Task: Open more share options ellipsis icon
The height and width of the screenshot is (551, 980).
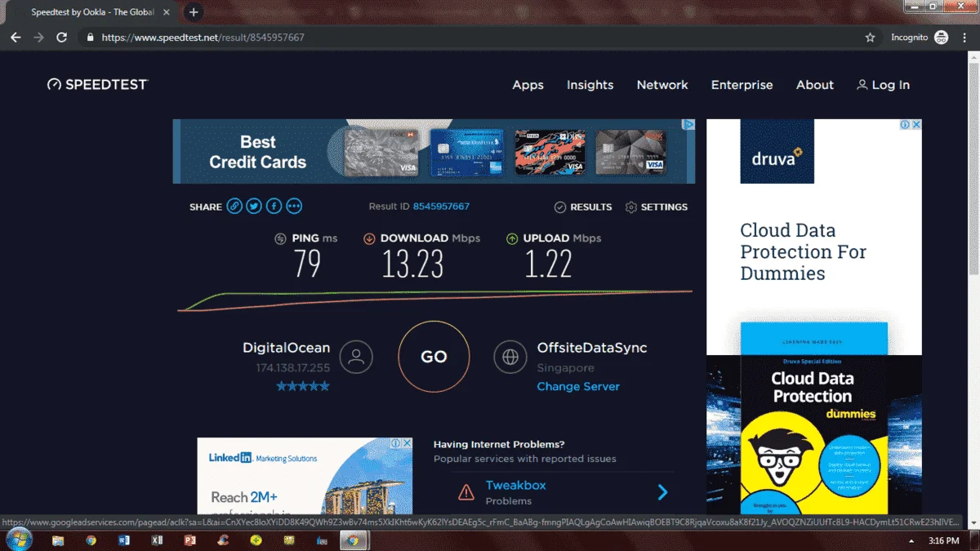Action: click(x=294, y=207)
